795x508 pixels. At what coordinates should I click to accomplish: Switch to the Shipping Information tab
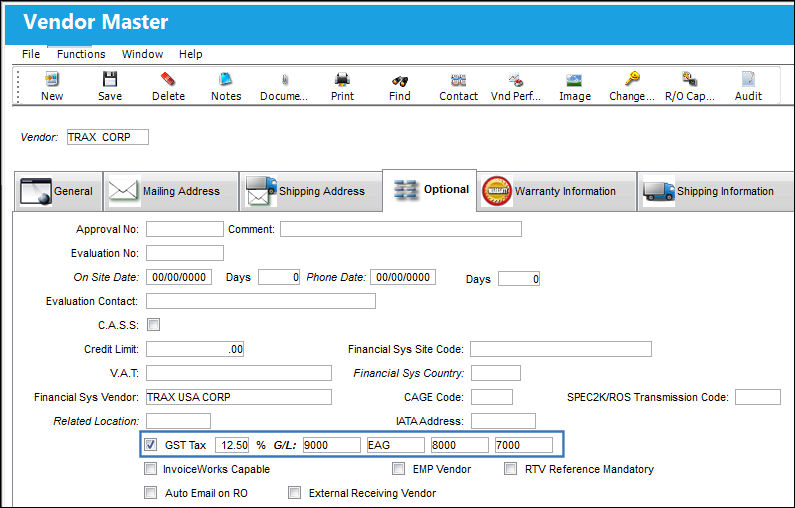click(x=715, y=191)
